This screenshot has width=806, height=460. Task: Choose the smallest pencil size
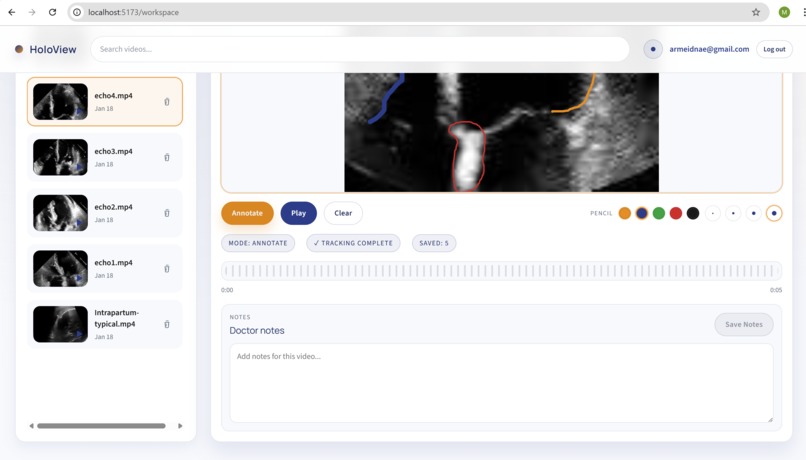[712, 213]
